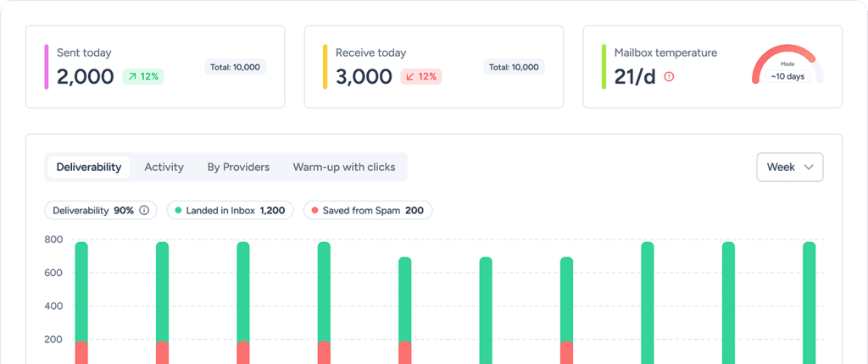Click the green 12% increase badge
Image resolution: width=868 pixels, height=364 pixels.
(x=143, y=76)
